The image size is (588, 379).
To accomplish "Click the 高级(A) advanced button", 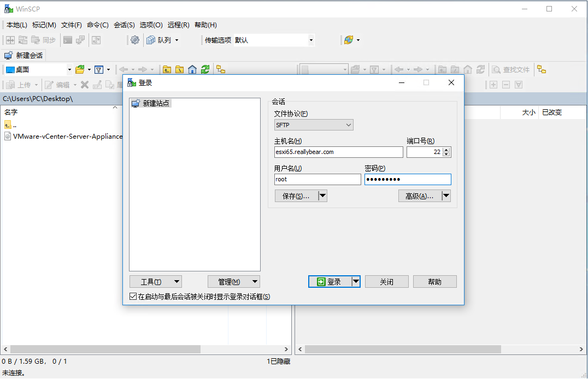I will coord(420,196).
